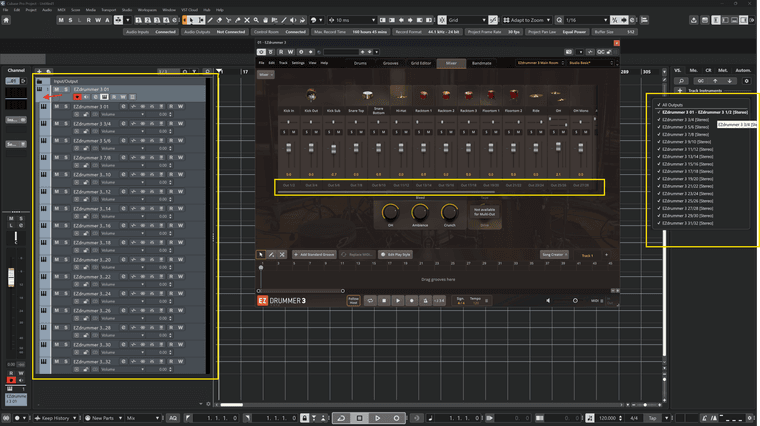Toggle EZdrummer loop button
The height and width of the screenshot is (426, 760).
370,301
